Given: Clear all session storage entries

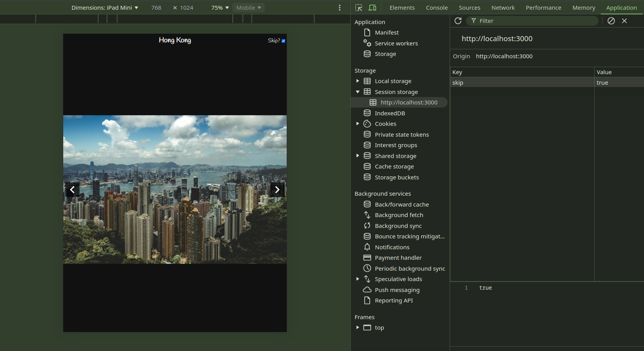Looking at the screenshot, I should tap(611, 21).
